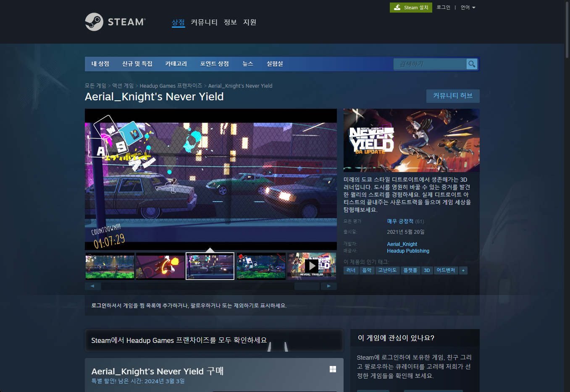Click 로그인 link in wishlist notice
The image size is (570, 392).
click(99, 306)
